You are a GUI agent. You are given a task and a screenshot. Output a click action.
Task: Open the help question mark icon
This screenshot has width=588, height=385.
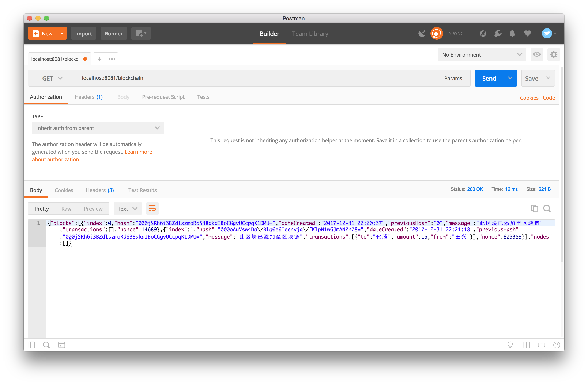point(556,345)
